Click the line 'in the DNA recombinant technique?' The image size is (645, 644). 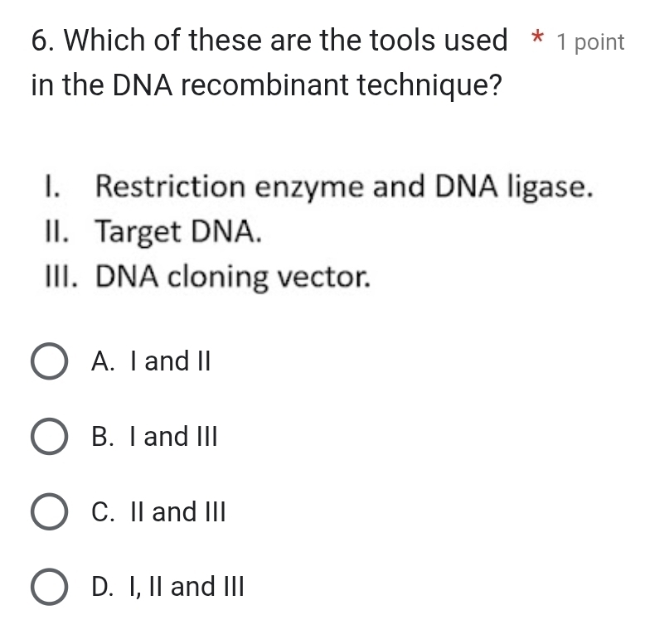point(267,85)
